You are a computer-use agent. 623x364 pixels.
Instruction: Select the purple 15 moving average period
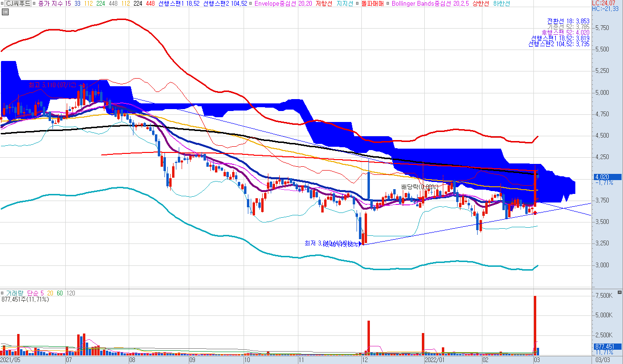[68, 3]
